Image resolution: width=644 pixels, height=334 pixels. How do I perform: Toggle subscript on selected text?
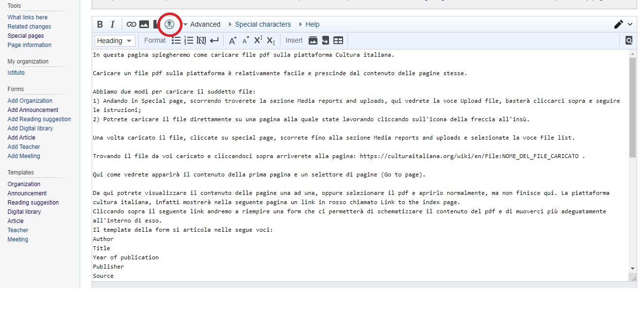pyautogui.click(x=271, y=41)
